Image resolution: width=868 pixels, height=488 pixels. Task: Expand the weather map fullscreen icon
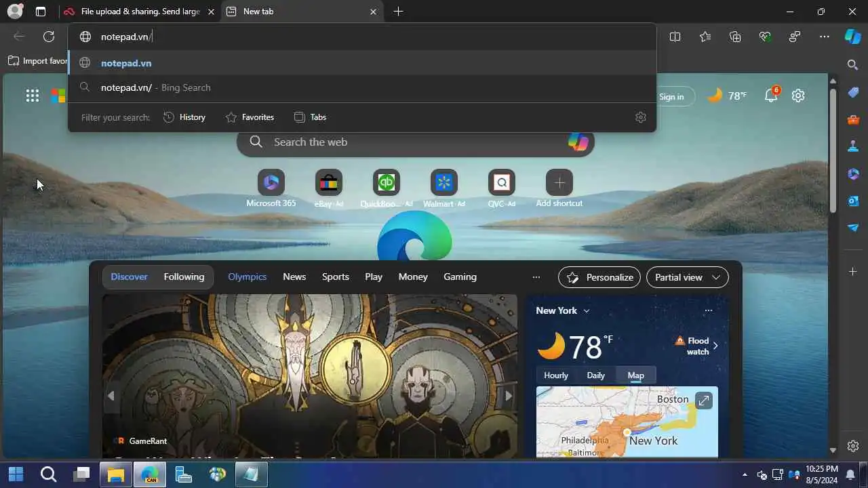click(x=703, y=401)
